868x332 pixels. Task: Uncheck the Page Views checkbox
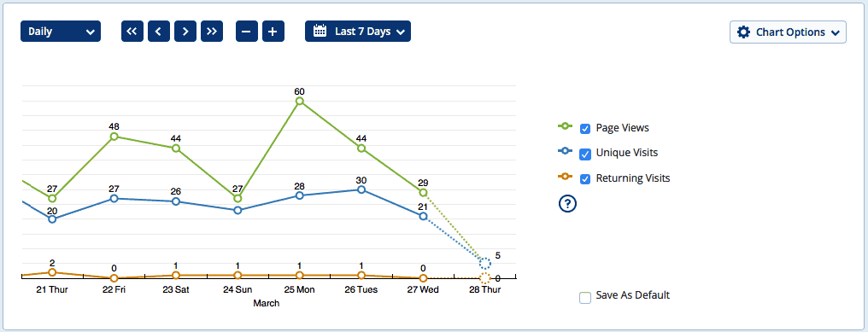(585, 128)
